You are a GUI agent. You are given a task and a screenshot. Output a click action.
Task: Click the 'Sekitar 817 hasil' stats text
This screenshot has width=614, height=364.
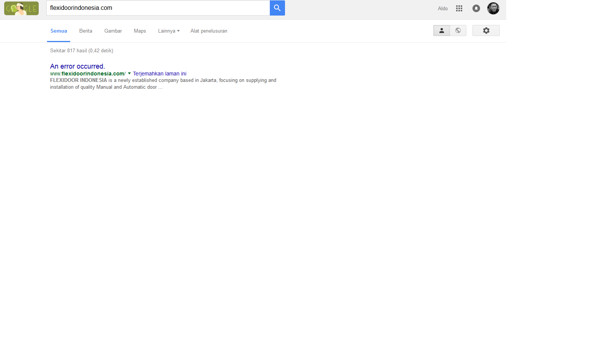[82, 50]
